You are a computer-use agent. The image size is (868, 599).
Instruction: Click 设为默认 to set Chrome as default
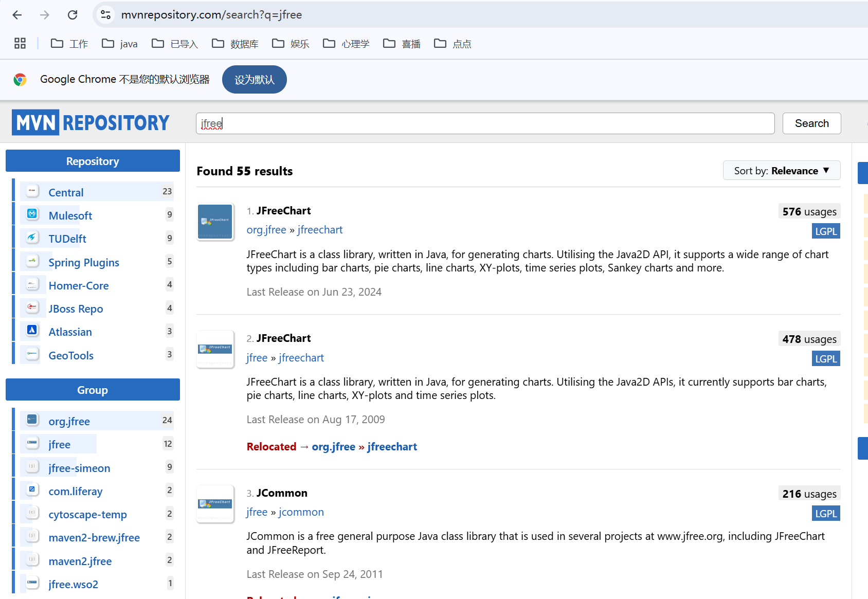(x=255, y=80)
